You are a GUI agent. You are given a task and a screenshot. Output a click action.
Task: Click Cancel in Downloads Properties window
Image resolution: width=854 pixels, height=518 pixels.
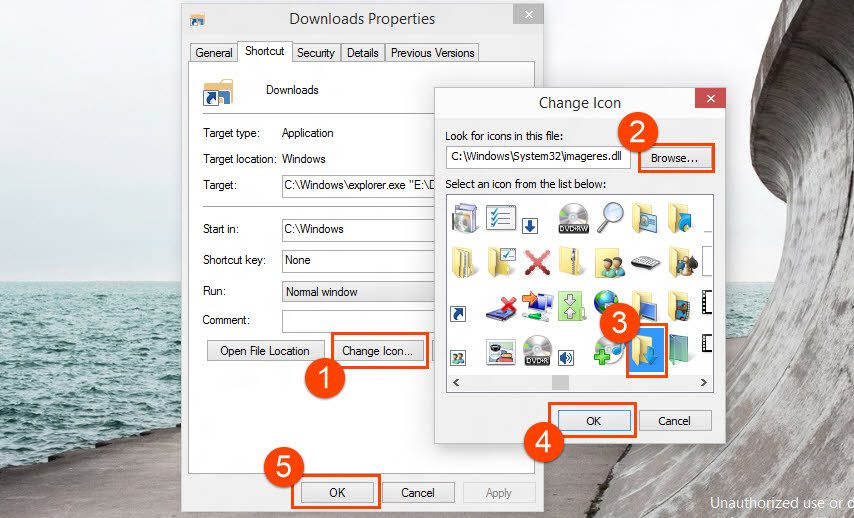coord(418,492)
